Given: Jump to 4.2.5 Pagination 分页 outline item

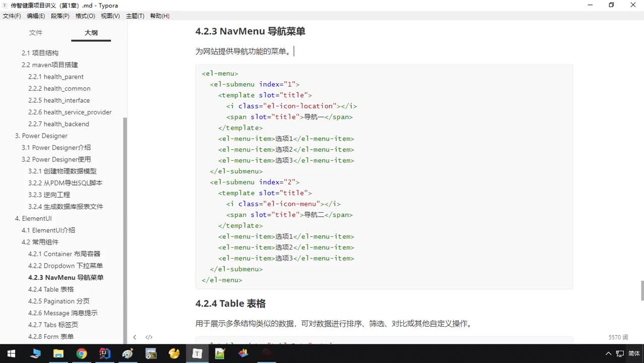Looking at the screenshot, I should point(59,301).
